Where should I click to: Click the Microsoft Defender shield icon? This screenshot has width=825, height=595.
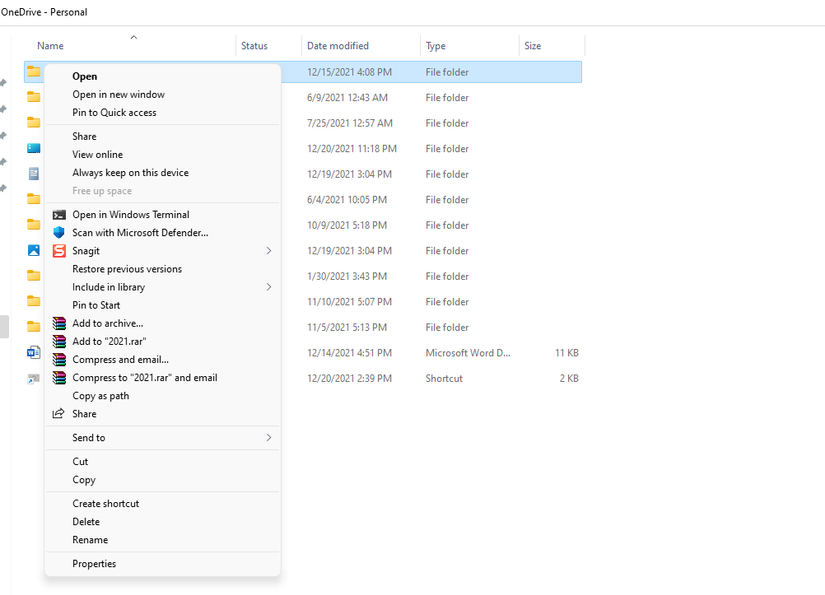point(59,233)
